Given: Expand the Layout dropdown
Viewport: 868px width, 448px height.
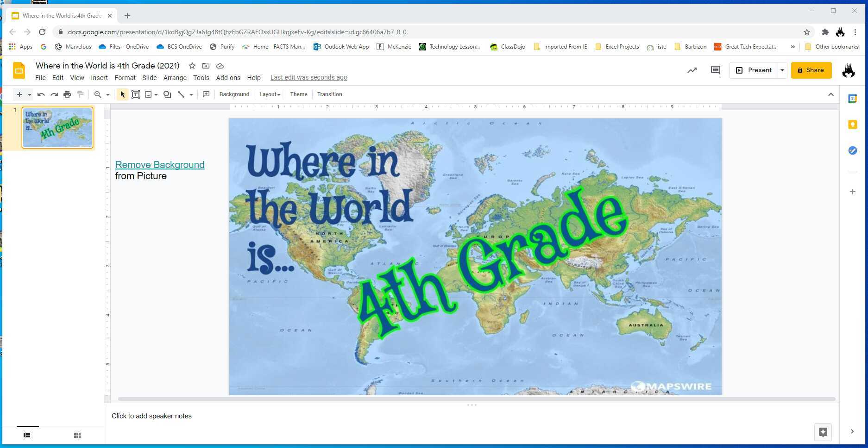Looking at the screenshot, I should point(270,94).
